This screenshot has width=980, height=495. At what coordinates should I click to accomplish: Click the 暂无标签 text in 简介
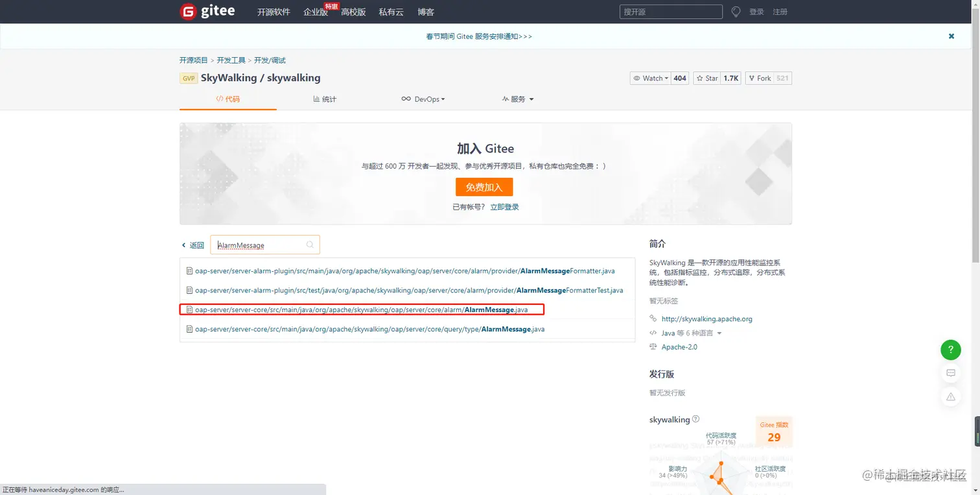(664, 301)
